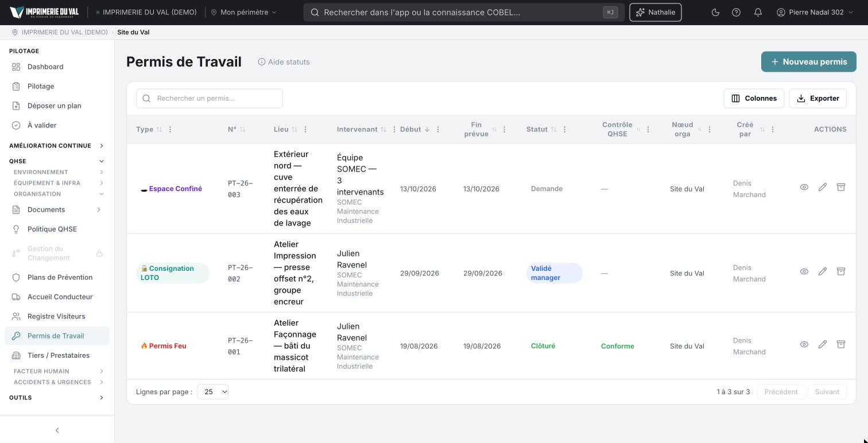Expand the Outils section

pyautogui.click(x=57, y=398)
